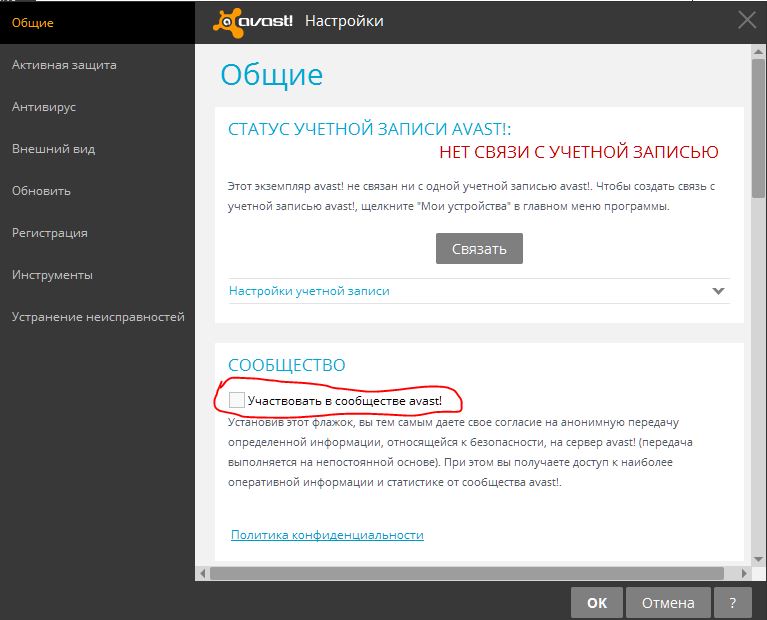Expand Настройки учетной записи section

(479, 291)
